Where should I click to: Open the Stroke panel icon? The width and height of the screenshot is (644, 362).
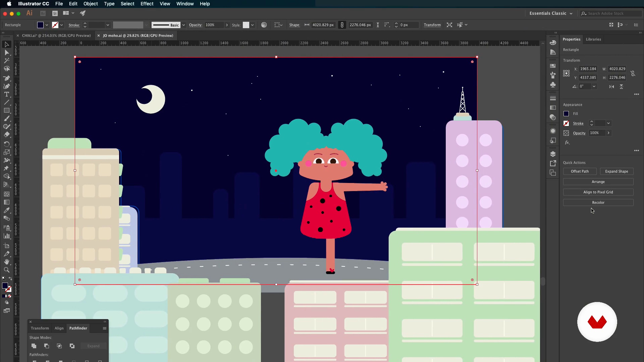pos(553,98)
